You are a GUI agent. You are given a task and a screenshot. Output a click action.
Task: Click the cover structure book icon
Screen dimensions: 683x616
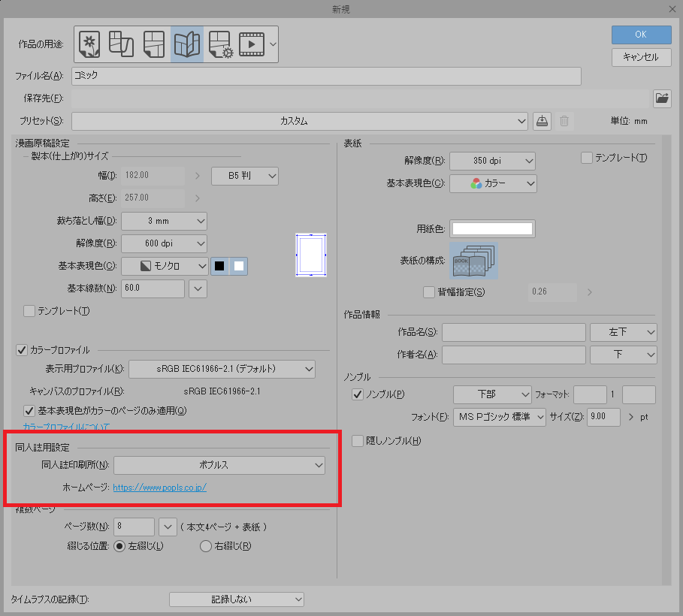[473, 261]
